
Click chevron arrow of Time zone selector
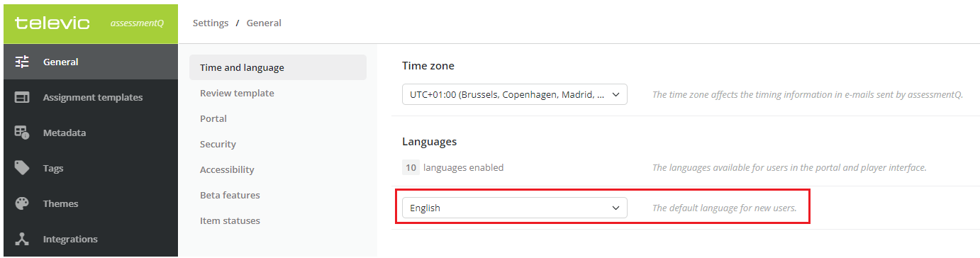coord(616,94)
